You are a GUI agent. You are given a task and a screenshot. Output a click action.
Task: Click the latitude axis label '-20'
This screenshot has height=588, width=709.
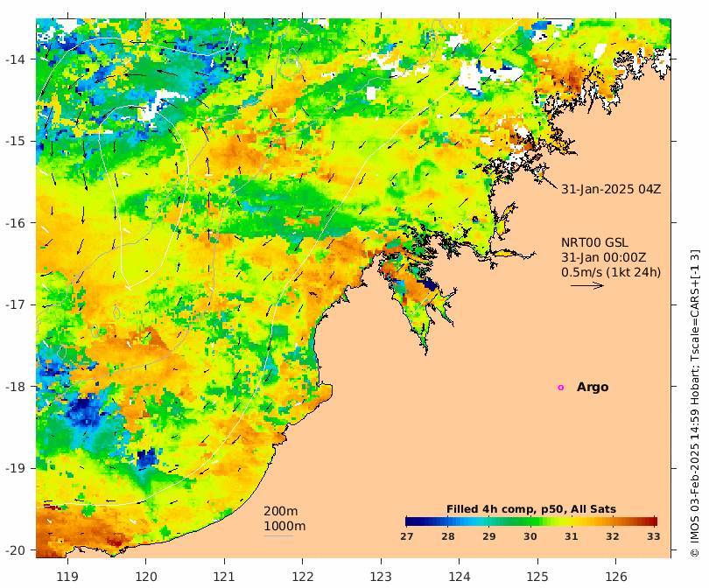pos(15,550)
